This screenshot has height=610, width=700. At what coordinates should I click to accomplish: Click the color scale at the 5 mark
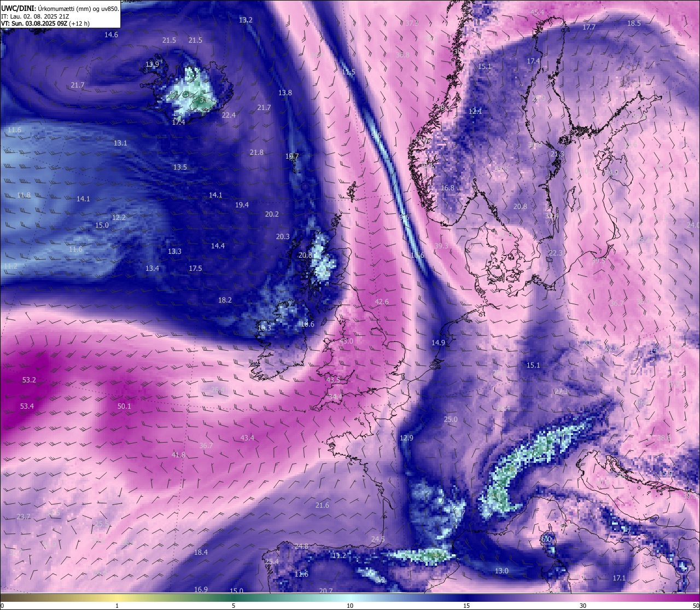coord(234,606)
